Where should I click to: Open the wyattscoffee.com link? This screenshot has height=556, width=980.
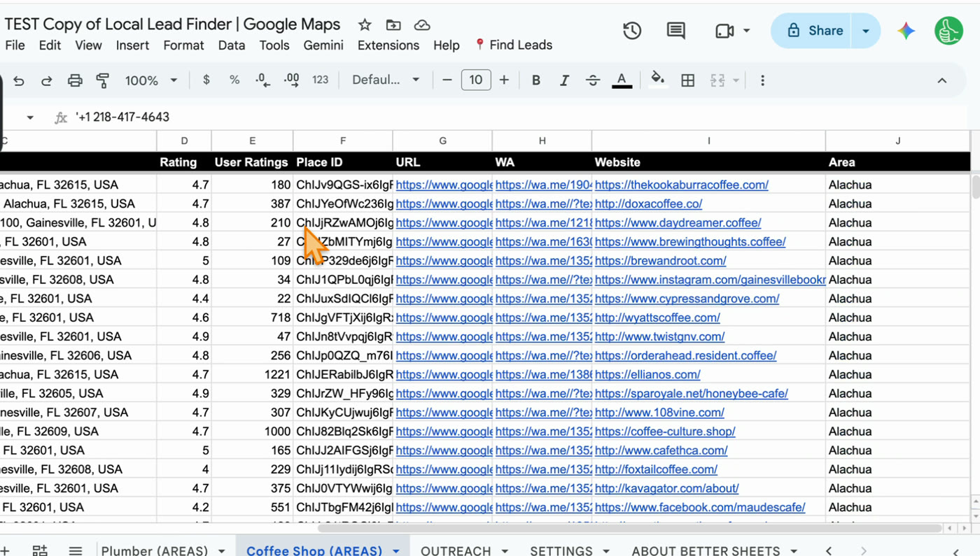click(x=657, y=318)
